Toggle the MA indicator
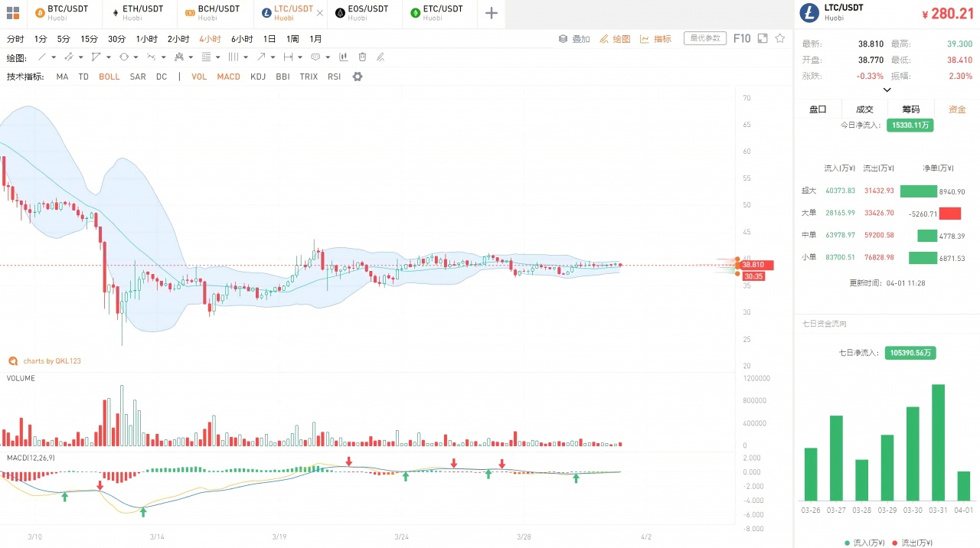Viewport: 980px width, 548px height. pos(62,77)
